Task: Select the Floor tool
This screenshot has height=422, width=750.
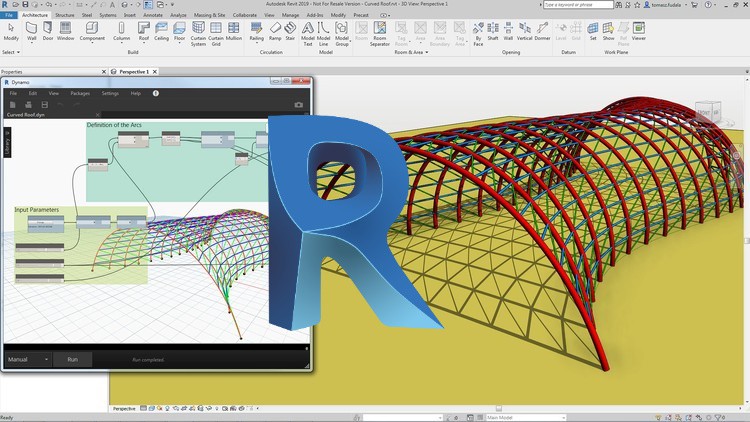Action: tap(179, 31)
